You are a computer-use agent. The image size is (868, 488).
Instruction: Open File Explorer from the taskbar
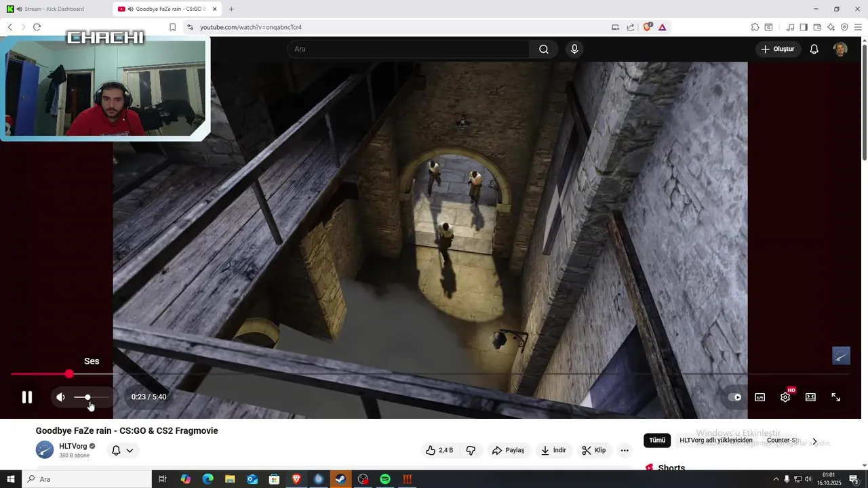(x=230, y=479)
